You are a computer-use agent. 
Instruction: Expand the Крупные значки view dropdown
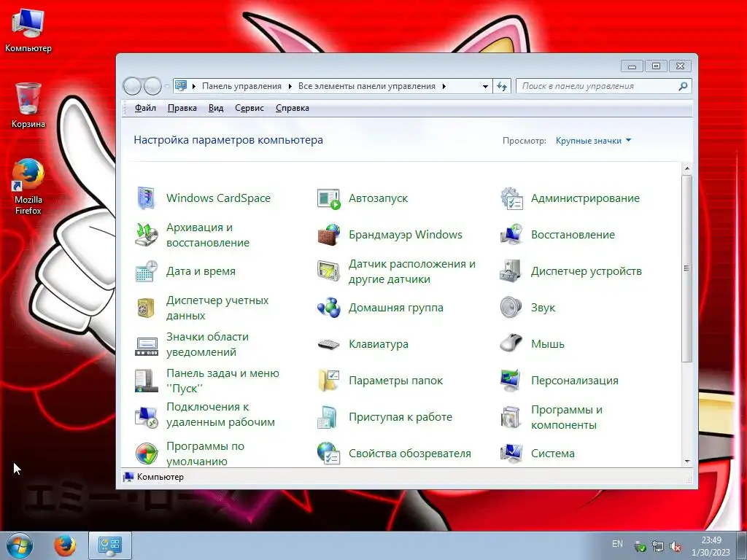click(593, 141)
